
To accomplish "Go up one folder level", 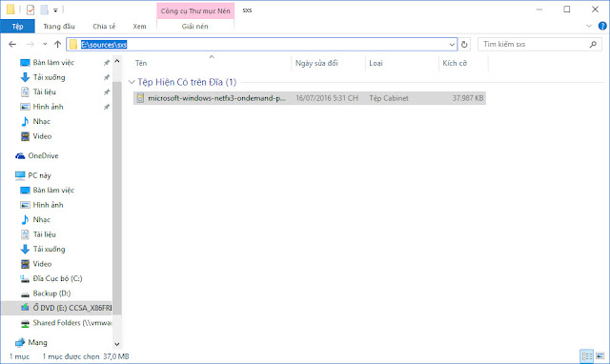I will (x=57, y=45).
